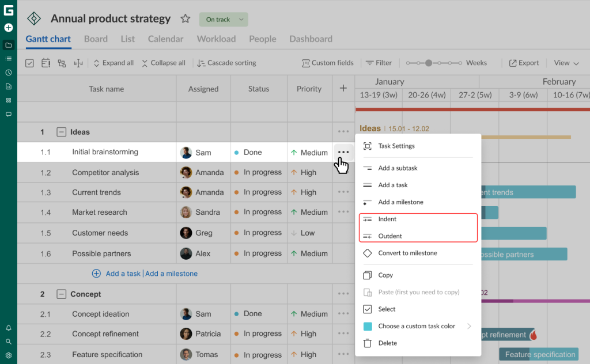The height and width of the screenshot is (364, 590).
Task: Collapse the Ideas task group
Action: (61, 131)
